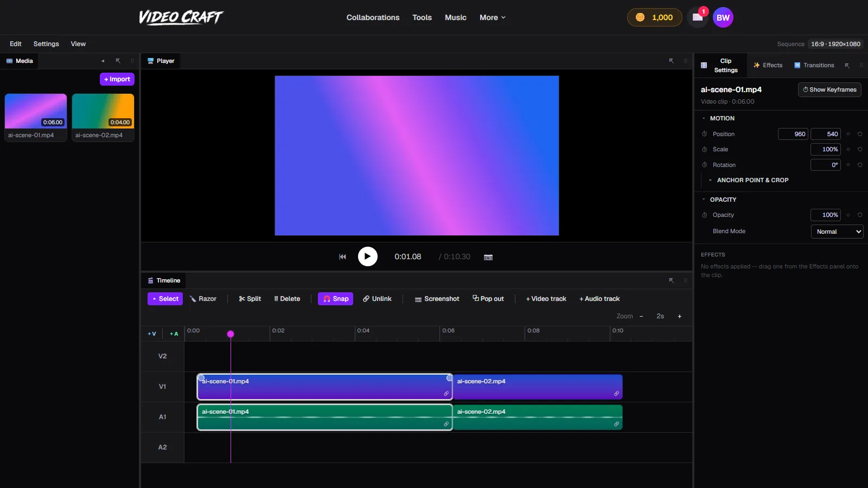Click sequence 16:9 1920×1080 setting
Image resolution: width=868 pixels, height=488 pixels.
click(x=835, y=44)
